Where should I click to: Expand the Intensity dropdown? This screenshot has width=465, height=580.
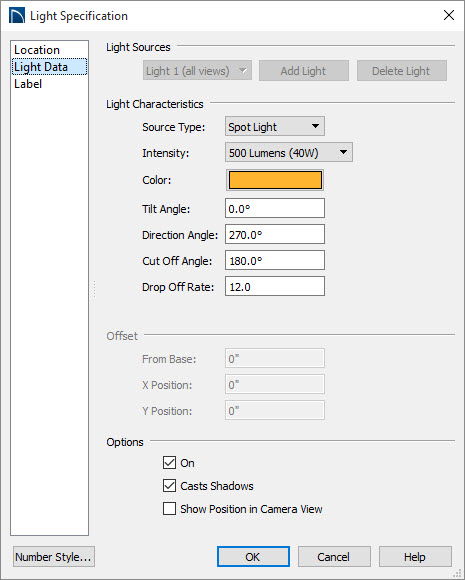point(289,152)
